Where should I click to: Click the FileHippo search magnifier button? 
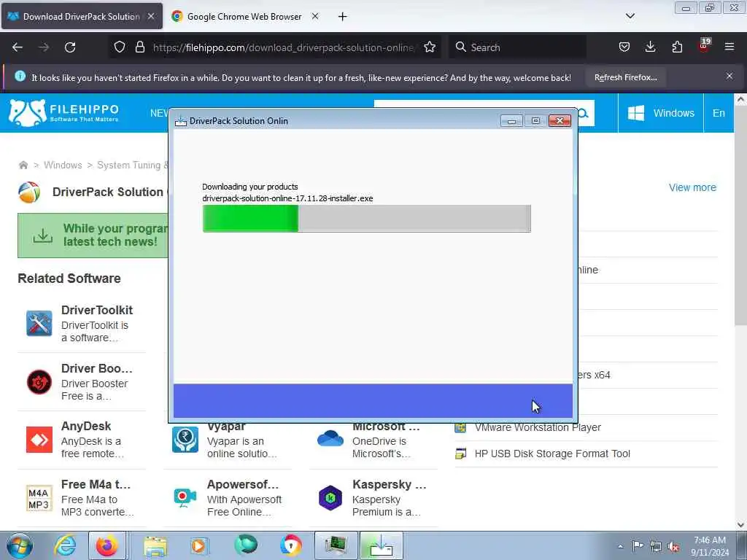coord(584,113)
